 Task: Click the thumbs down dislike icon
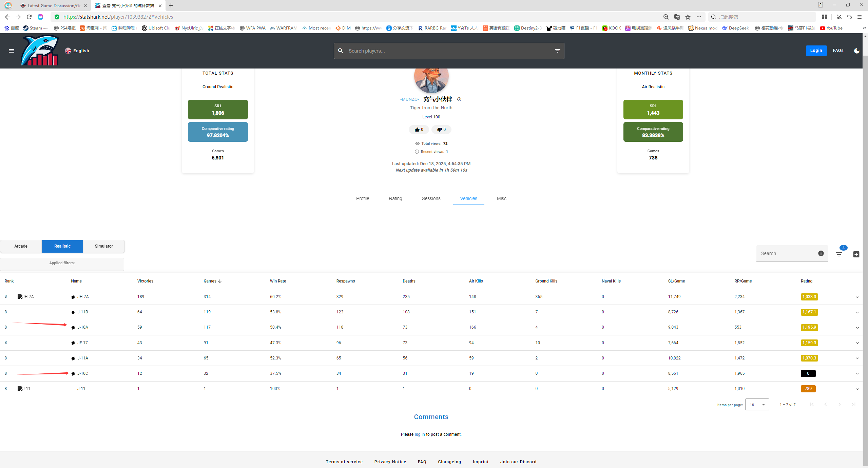click(x=439, y=130)
